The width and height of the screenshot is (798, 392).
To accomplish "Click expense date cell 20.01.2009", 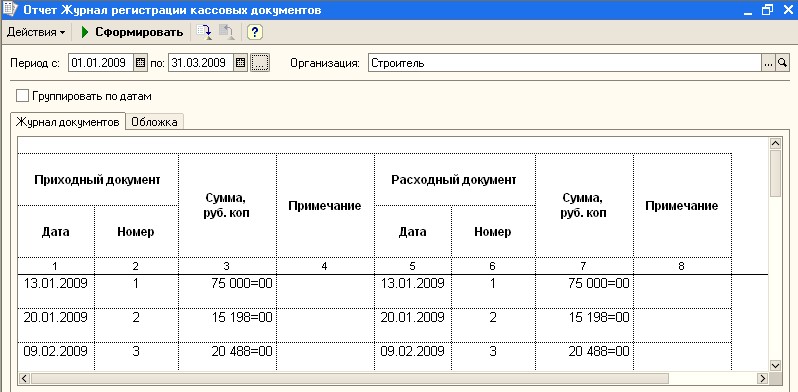I will (x=413, y=325).
